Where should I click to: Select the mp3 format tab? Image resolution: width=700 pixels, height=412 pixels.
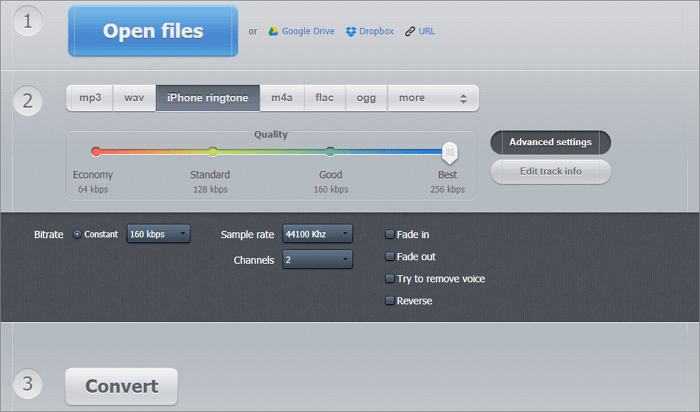[x=90, y=98]
